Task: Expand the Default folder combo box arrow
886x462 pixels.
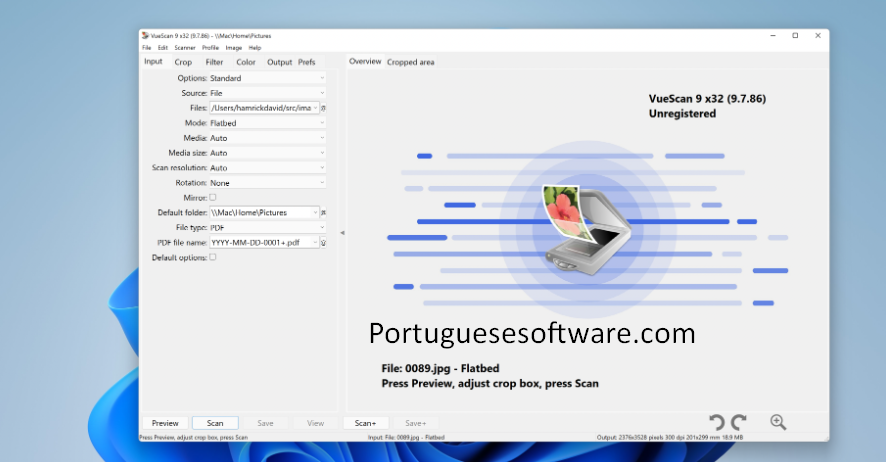Action: [315, 213]
